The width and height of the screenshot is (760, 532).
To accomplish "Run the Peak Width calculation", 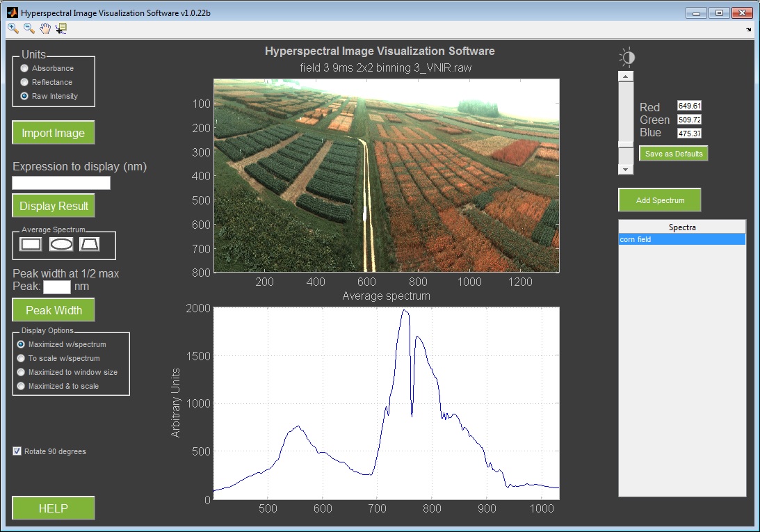I will pyautogui.click(x=53, y=309).
